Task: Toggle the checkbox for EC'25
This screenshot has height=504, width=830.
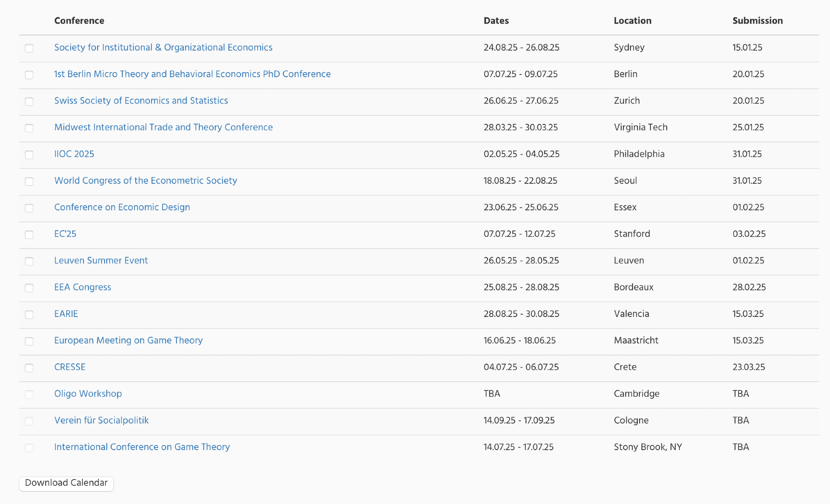Action: [29, 234]
